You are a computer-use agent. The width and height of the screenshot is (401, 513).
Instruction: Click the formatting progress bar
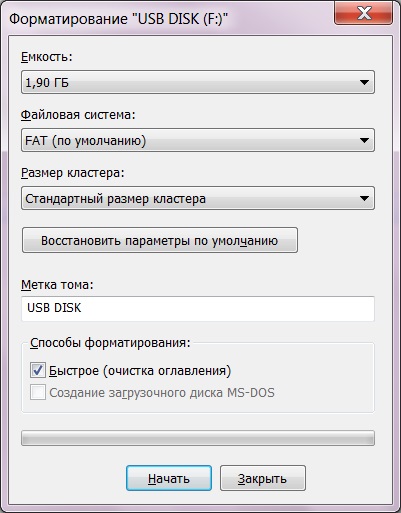(x=198, y=438)
